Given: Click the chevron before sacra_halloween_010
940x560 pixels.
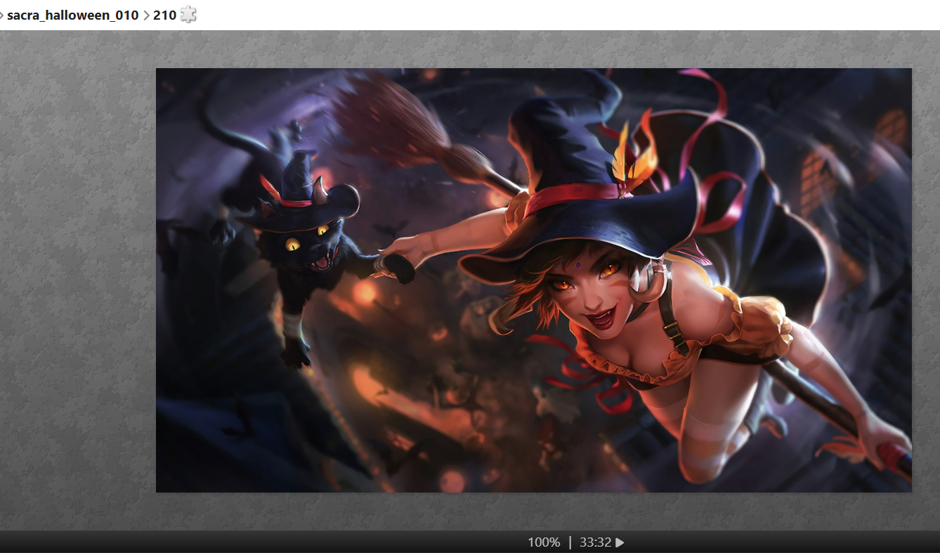Looking at the screenshot, I should tap(2, 15).
